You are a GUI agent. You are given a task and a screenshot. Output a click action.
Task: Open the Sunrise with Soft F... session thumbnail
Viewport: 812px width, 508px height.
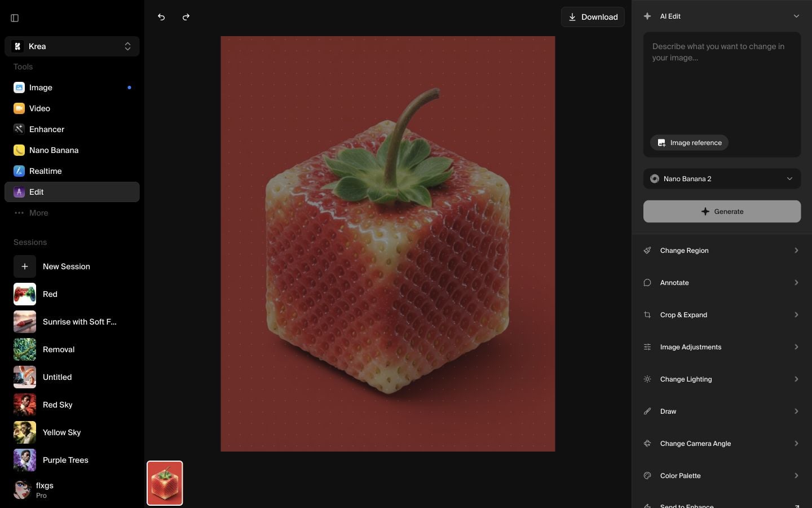click(x=25, y=322)
